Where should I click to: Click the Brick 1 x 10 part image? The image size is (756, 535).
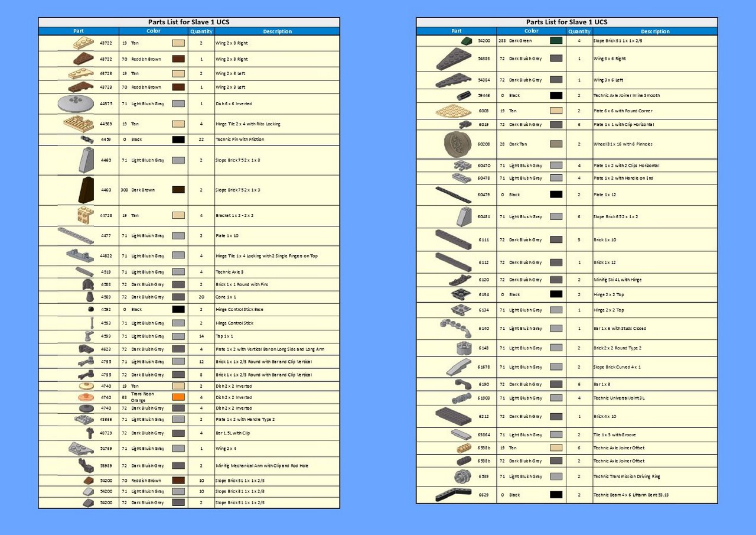coord(454,239)
